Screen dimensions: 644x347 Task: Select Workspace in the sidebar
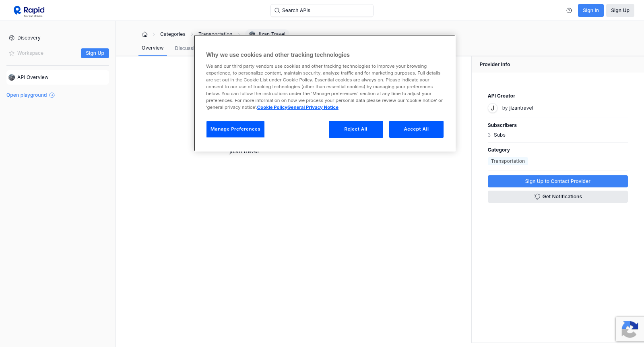(30, 53)
